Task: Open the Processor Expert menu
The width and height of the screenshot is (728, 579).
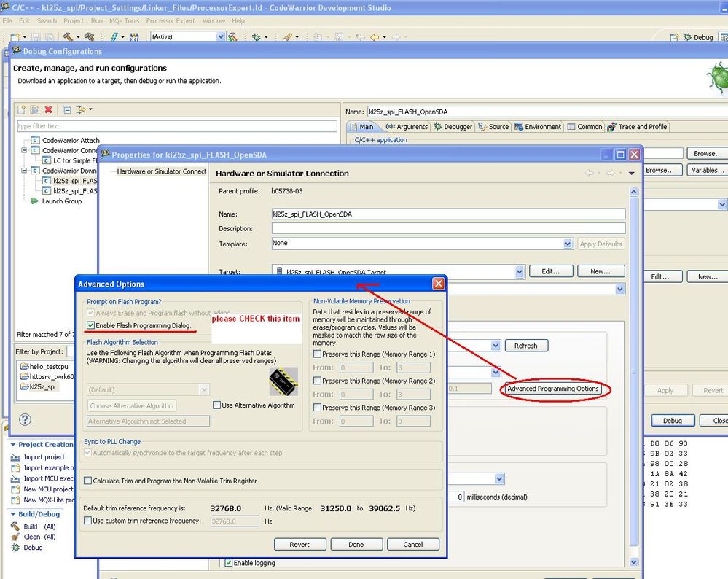Action: click(x=171, y=21)
